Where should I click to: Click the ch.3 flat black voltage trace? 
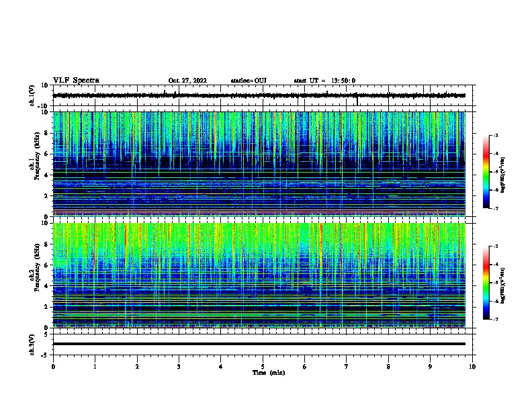pyautogui.click(x=259, y=344)
